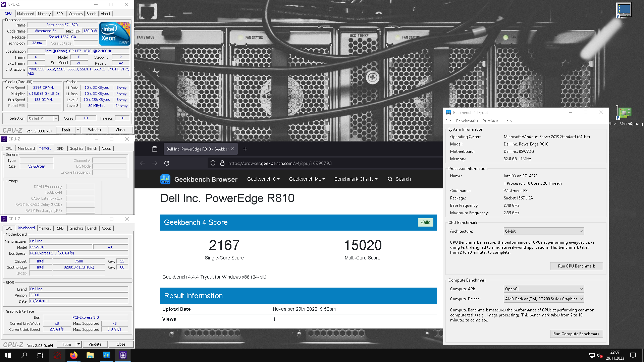
Task: Click the Geekbench 4 Tryout title bar icon
Action: [x=448, y=113]
